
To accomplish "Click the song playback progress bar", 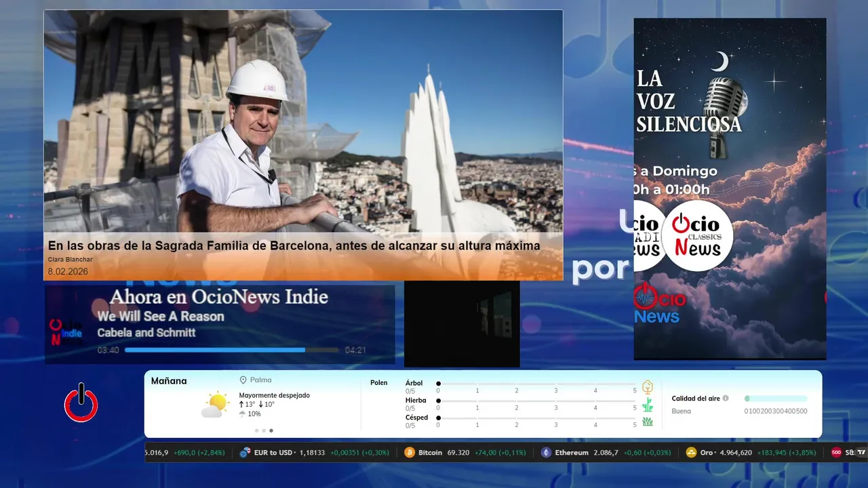I will 231,350.
